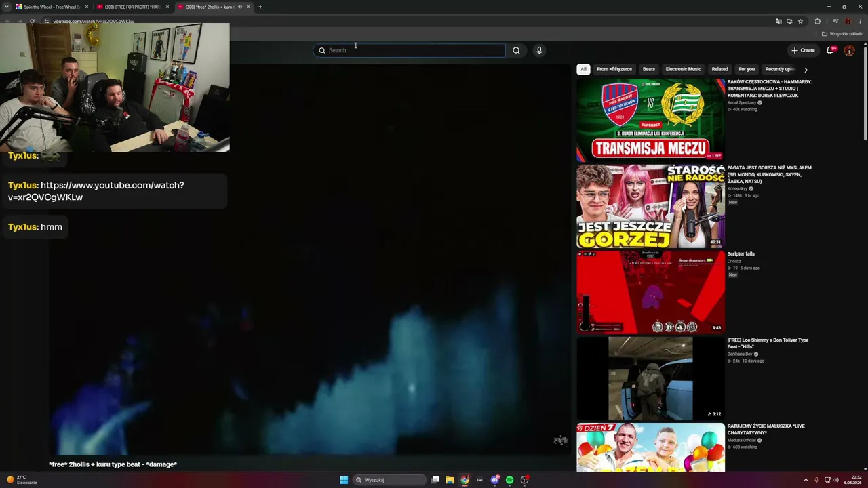Viewport: 868px width, 488px height.
Task: Switch to the FREE FOR PROFIT tab
Action: point(132,7)
